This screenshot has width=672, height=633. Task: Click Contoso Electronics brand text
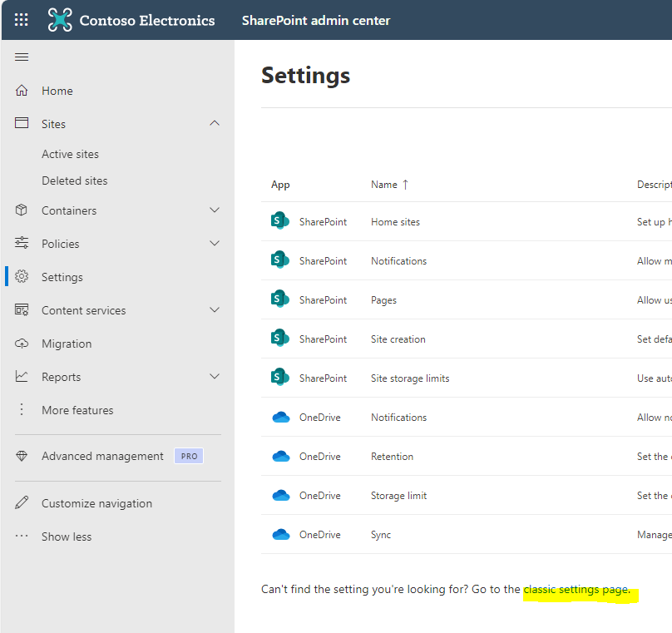[147, 20]
